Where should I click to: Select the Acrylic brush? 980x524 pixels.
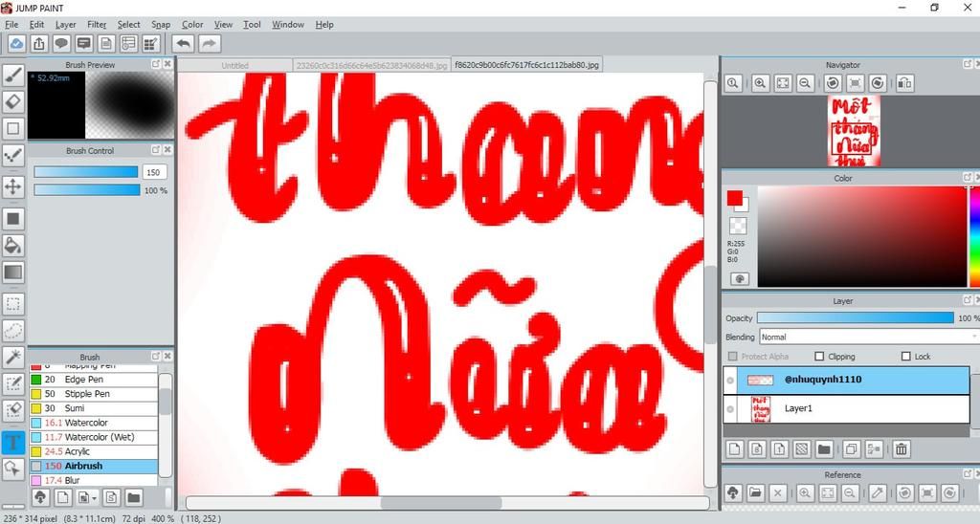(x=94, y=451)
